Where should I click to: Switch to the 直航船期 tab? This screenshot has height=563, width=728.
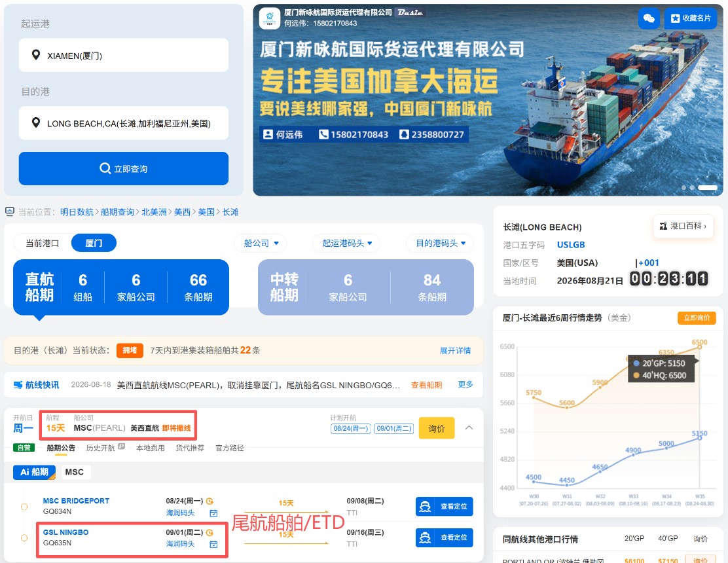[x=120, y=287]
